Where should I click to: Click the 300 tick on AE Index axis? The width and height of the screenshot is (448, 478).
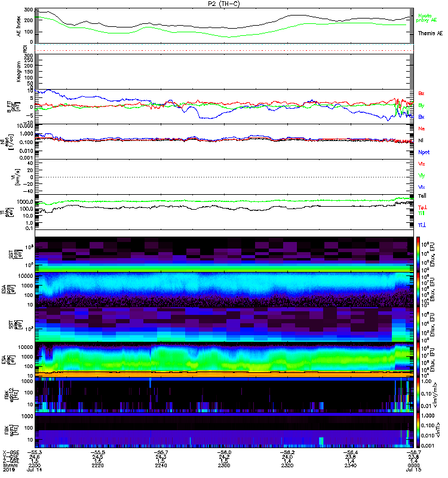29,10
